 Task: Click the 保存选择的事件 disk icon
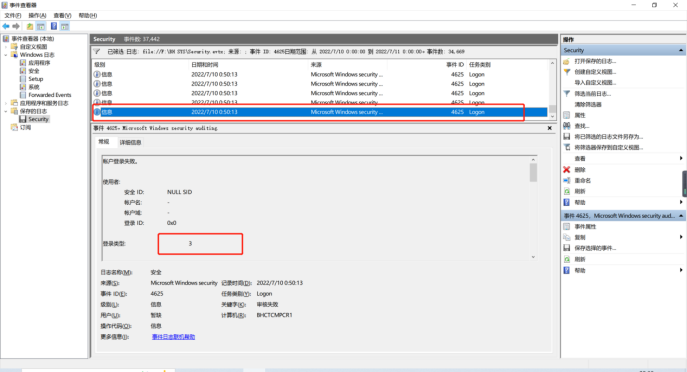click(567, 248)
